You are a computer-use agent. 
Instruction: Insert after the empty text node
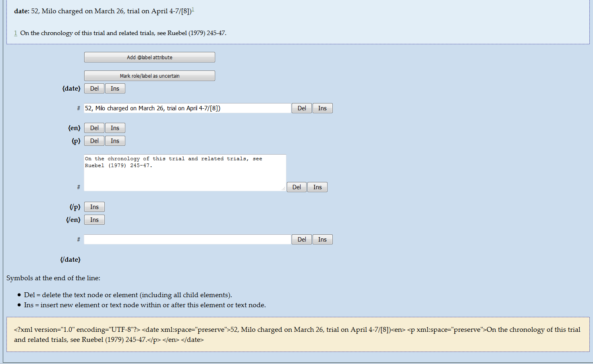322,240
